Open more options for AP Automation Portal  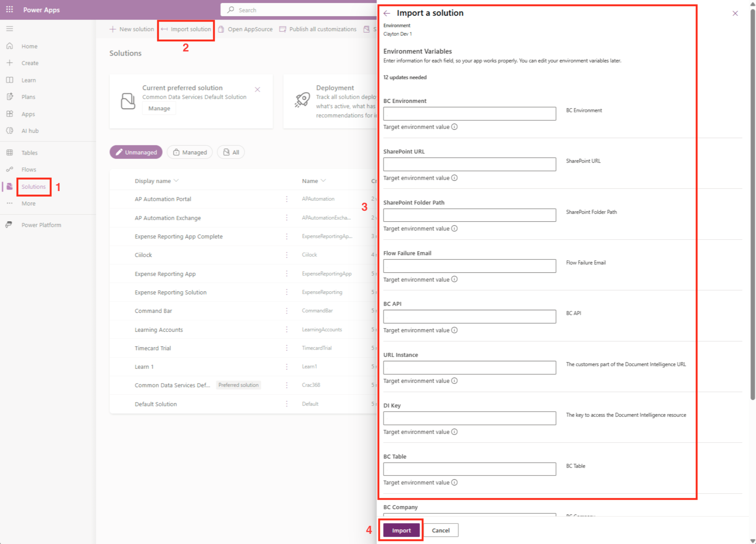(287, 199)
